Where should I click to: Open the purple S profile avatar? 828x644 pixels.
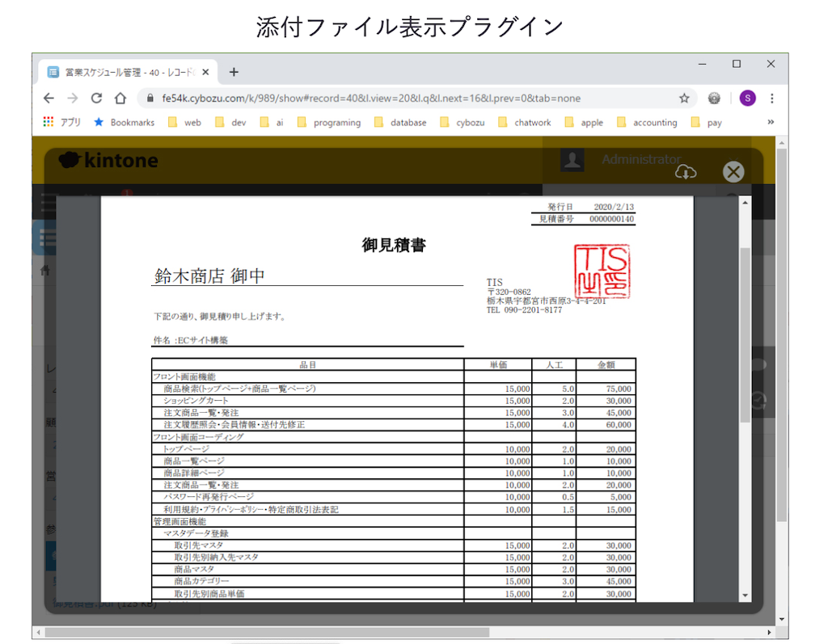[747, 99]
